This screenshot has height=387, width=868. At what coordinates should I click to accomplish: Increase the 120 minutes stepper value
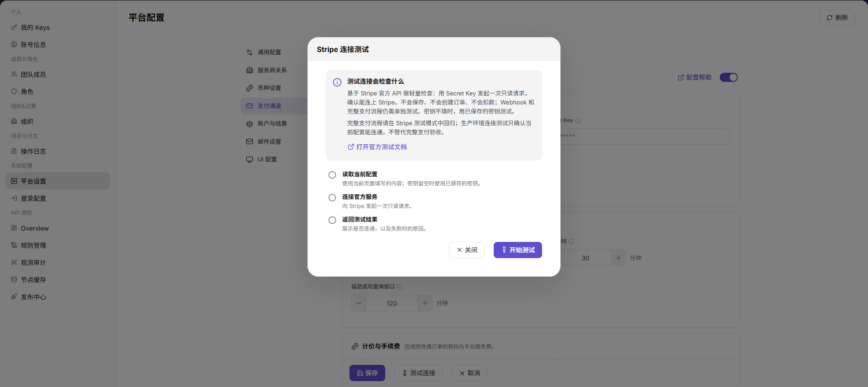click(425, 303)
